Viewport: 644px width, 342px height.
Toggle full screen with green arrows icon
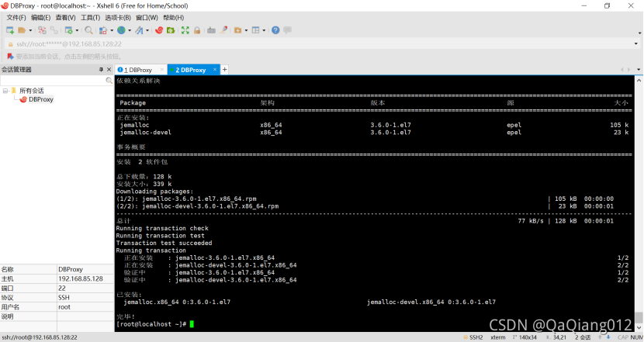click(x=185, y=30)
